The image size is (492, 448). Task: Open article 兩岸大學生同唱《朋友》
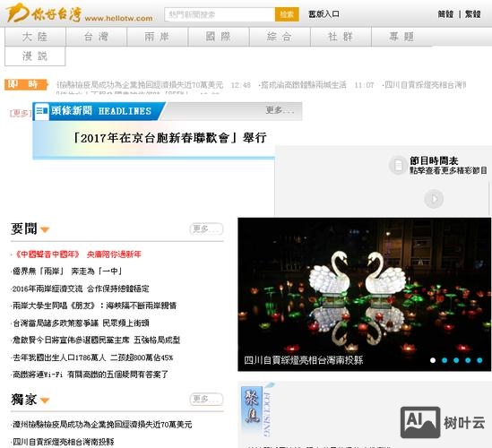point(94,306)
